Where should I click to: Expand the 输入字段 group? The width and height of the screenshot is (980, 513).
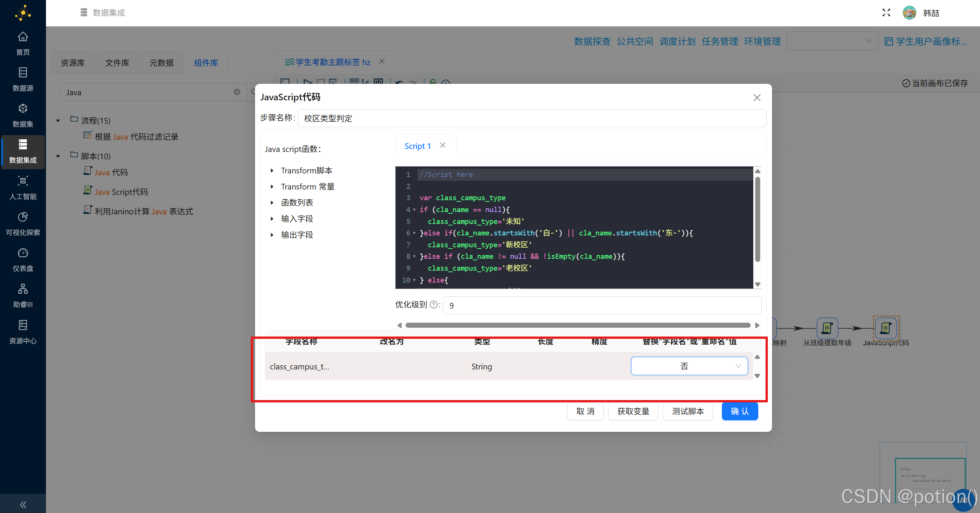click(272, 219)
